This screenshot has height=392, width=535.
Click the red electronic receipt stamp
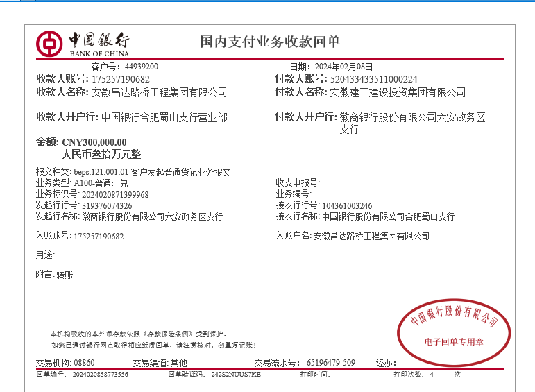pos(454,330)
